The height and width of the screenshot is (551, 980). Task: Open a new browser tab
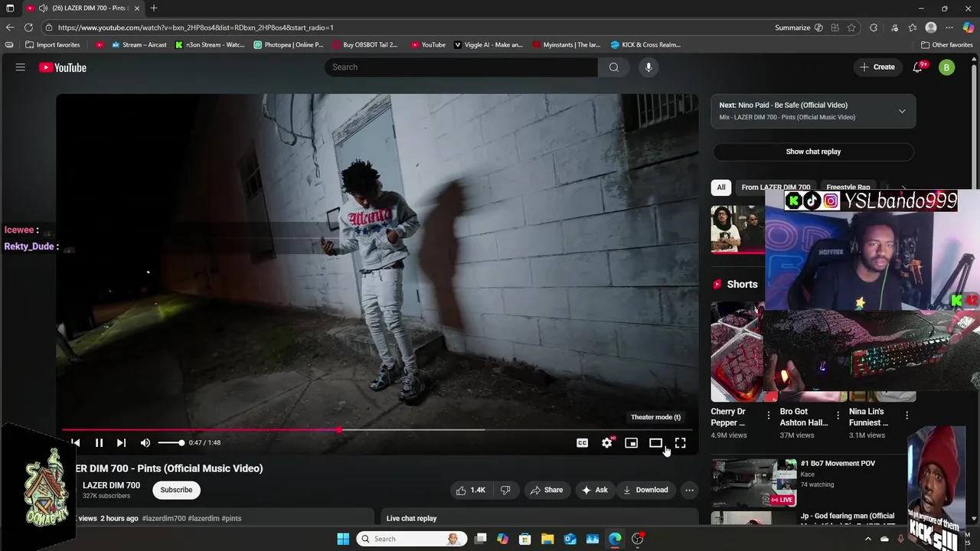click(154, 8)
